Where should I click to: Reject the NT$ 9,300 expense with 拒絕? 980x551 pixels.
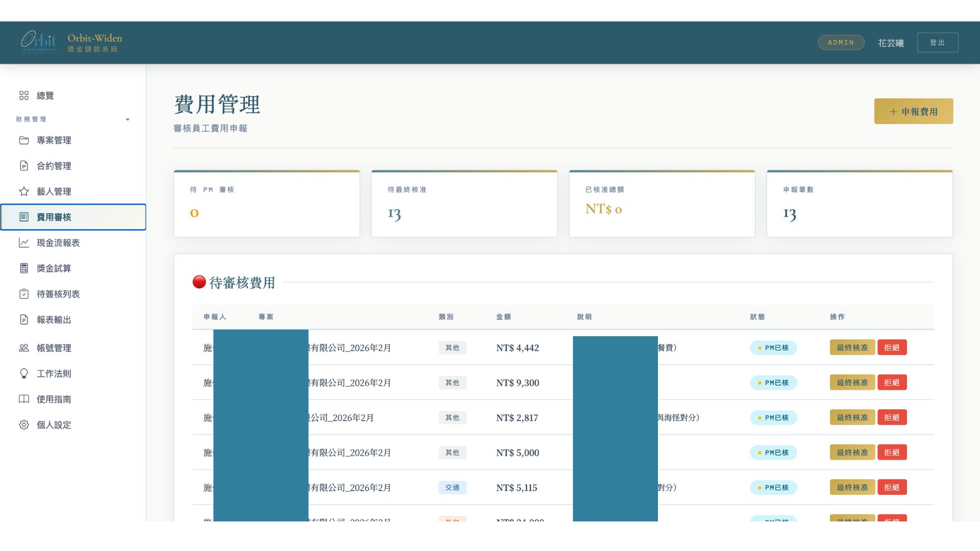click(892, 383)
